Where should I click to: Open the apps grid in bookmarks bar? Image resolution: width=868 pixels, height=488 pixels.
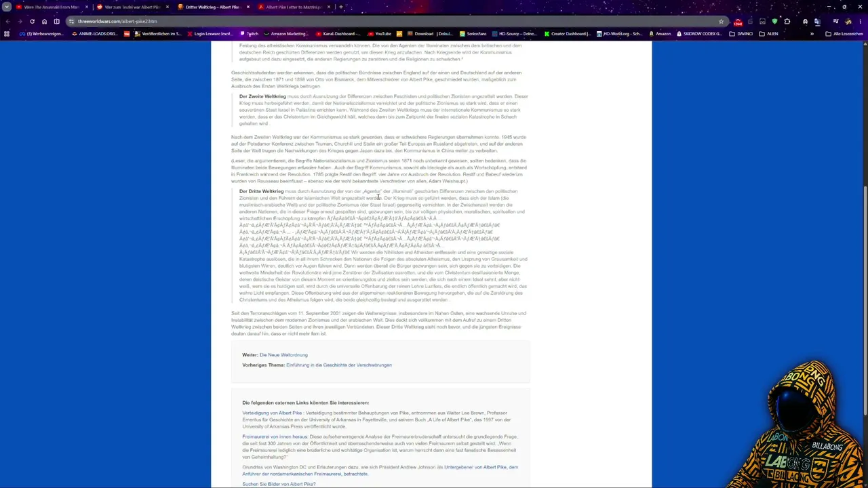point(7,34)
